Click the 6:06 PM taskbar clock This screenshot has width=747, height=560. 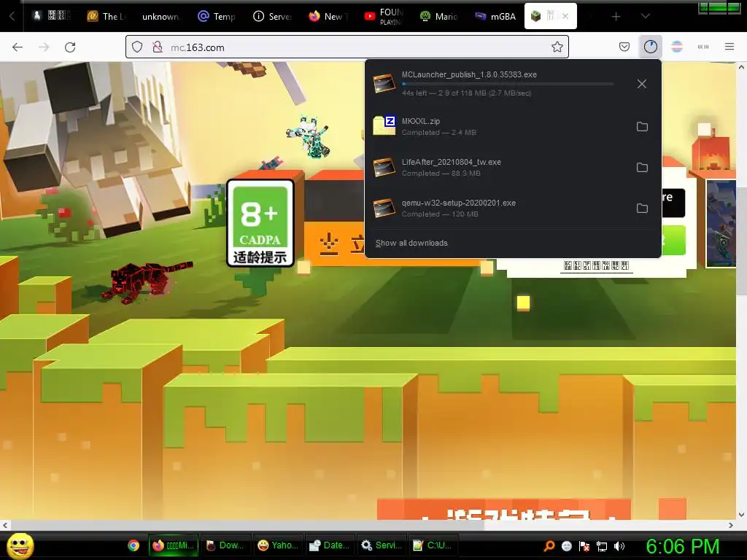(x=683, y=546)
